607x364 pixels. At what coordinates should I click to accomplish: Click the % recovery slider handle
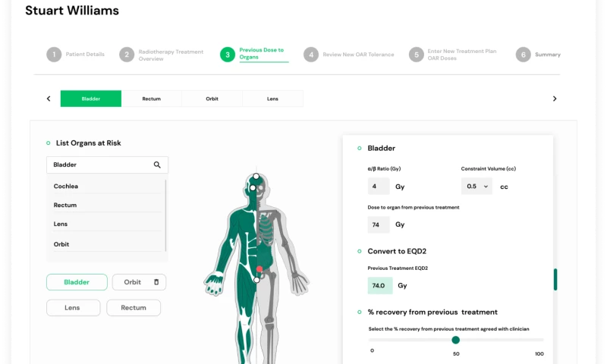tap(455, 340)
